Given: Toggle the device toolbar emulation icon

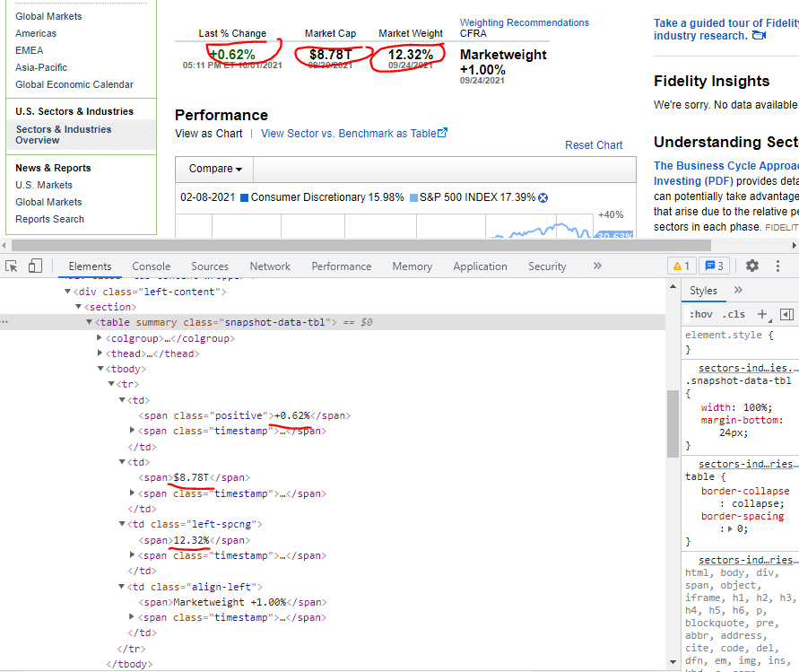Looking at the screenshot, I should click(x=34, y=266).
